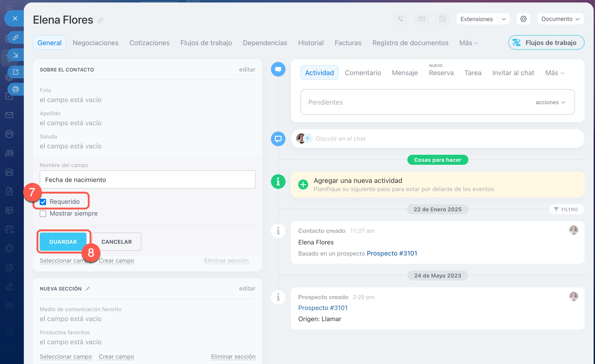Click green plus to add new activity
The width and height of the screenshot is (595, 364).
(x=303, y=184)
